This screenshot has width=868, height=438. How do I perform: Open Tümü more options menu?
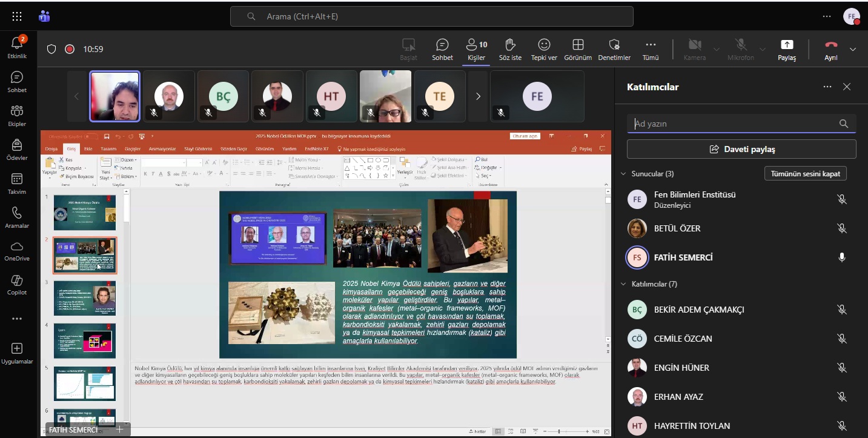[x=650, y=45]
